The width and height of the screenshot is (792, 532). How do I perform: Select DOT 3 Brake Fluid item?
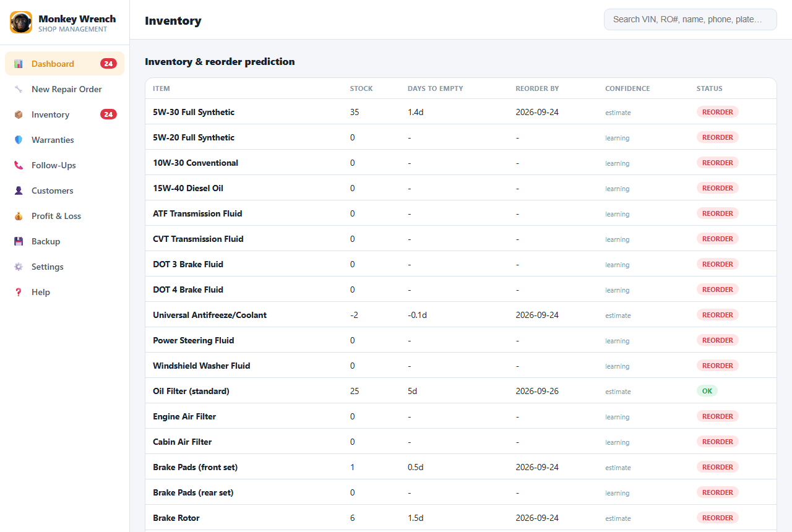click(x=188, y=264)
